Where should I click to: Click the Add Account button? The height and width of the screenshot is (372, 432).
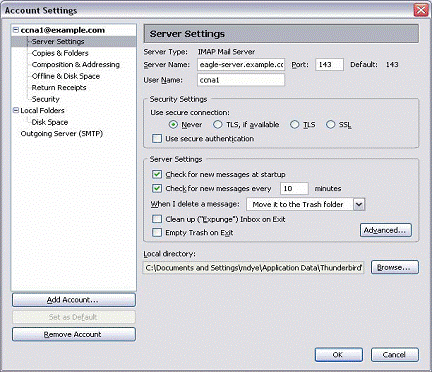coord(74,300)
